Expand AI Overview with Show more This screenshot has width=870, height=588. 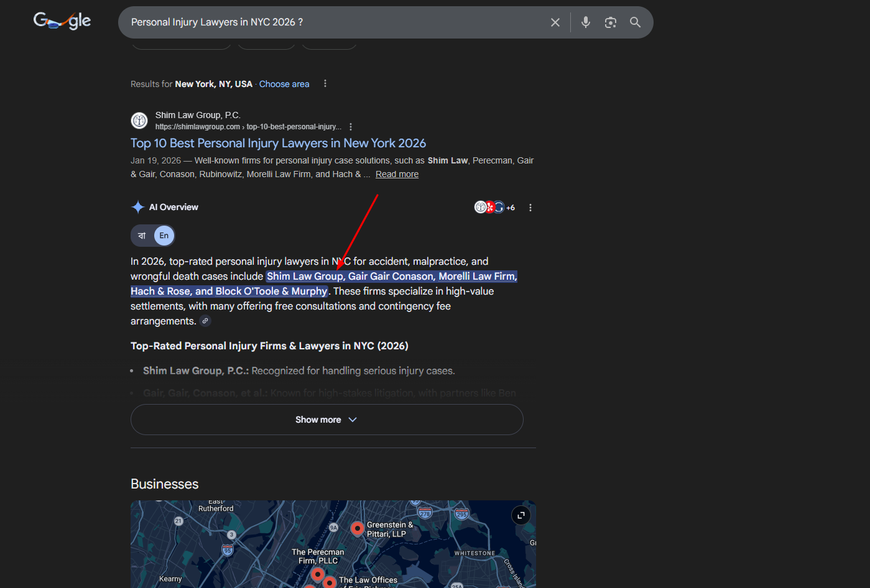(x=326, y=420)
